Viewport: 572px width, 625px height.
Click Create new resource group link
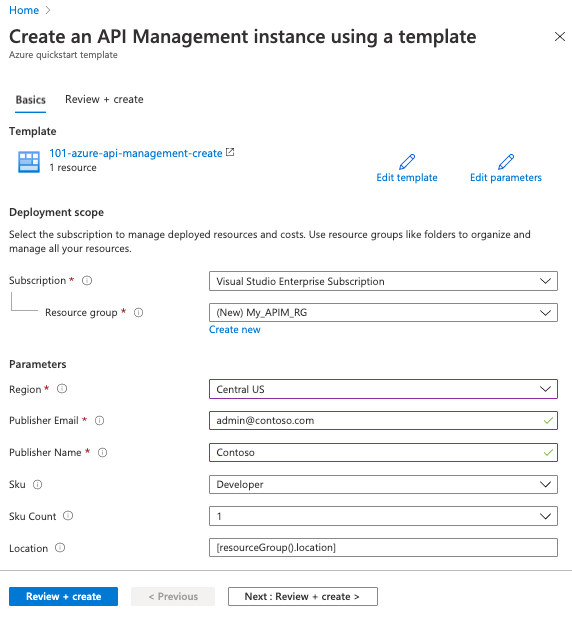coord(235,330)
